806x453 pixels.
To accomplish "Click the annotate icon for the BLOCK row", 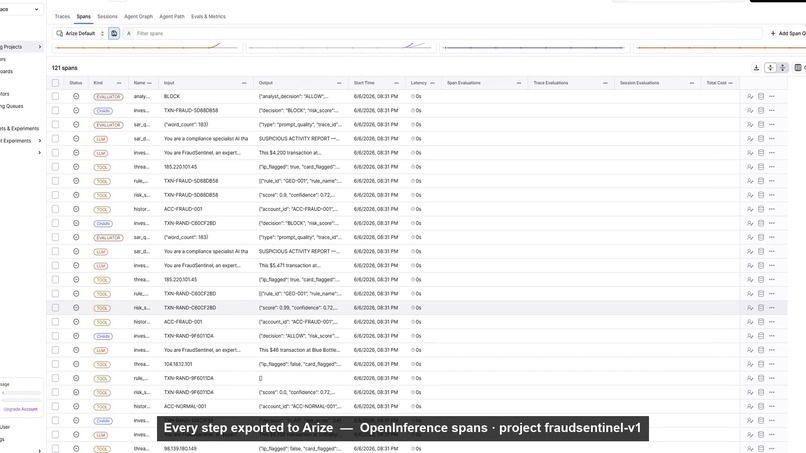I will click(x=750, y=96).
